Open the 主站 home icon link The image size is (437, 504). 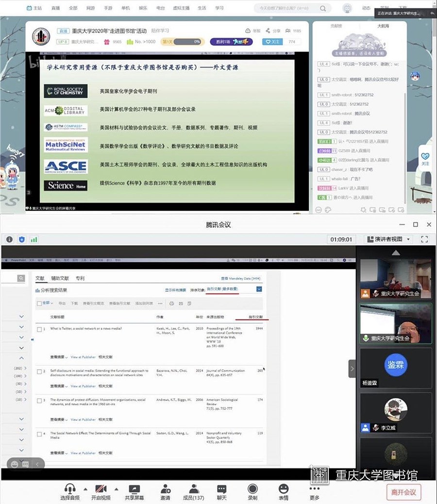pyautogui.click(x=34, y=8)
